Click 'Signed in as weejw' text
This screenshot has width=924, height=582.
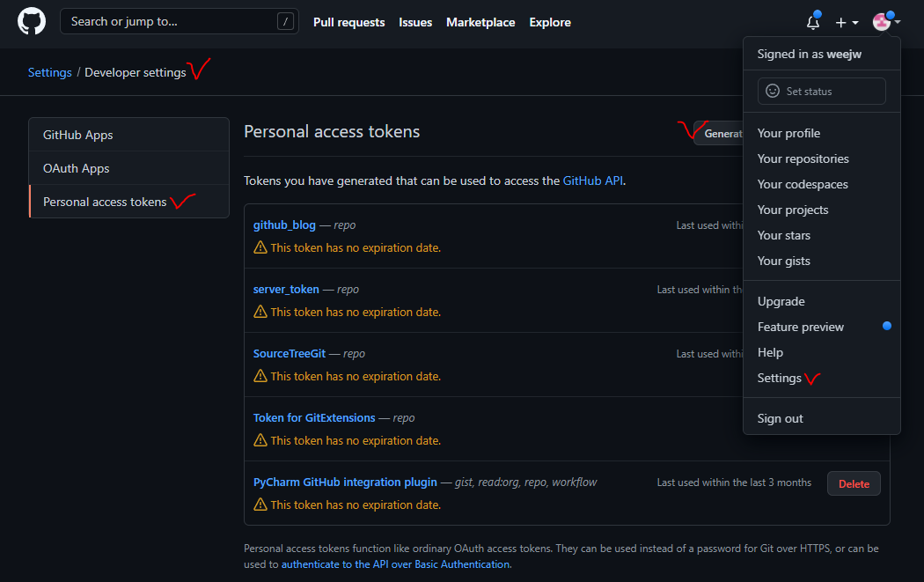coord(809,55)
